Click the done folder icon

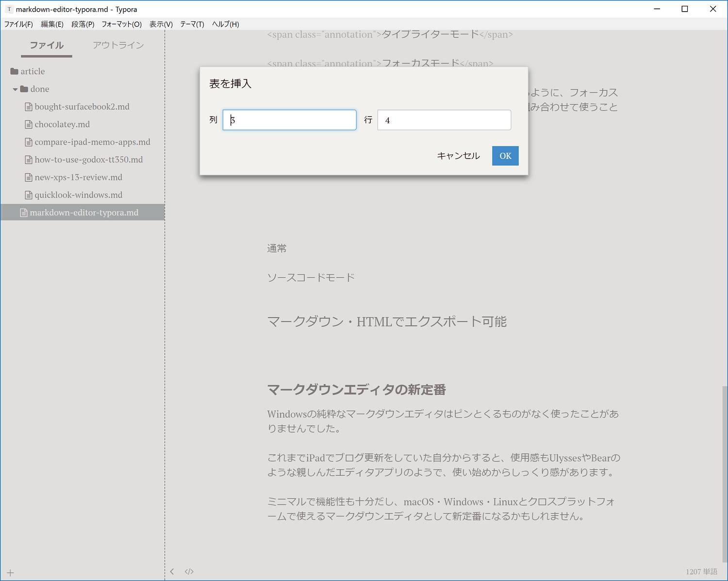pos(24,89)
